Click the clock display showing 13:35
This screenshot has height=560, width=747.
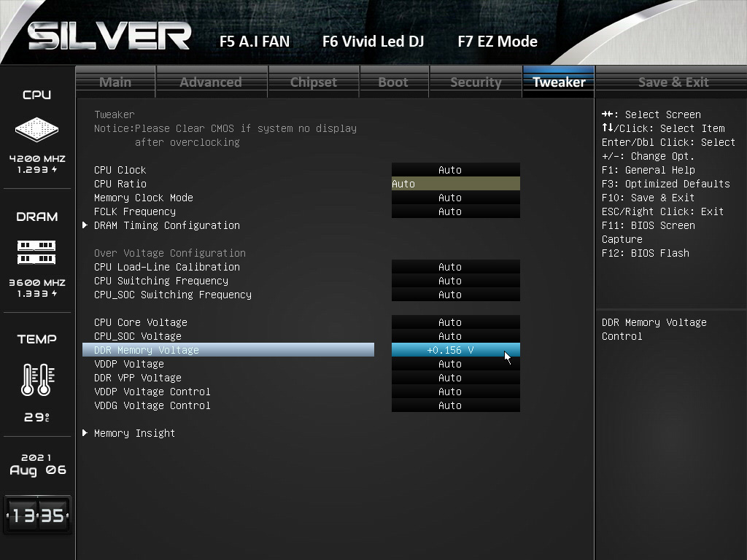[x=36, y=516]
